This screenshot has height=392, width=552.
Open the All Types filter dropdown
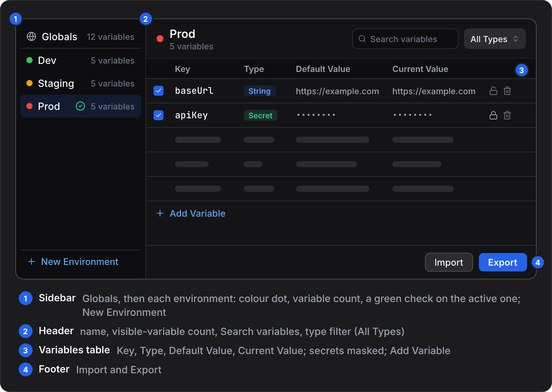coord(495,39)
